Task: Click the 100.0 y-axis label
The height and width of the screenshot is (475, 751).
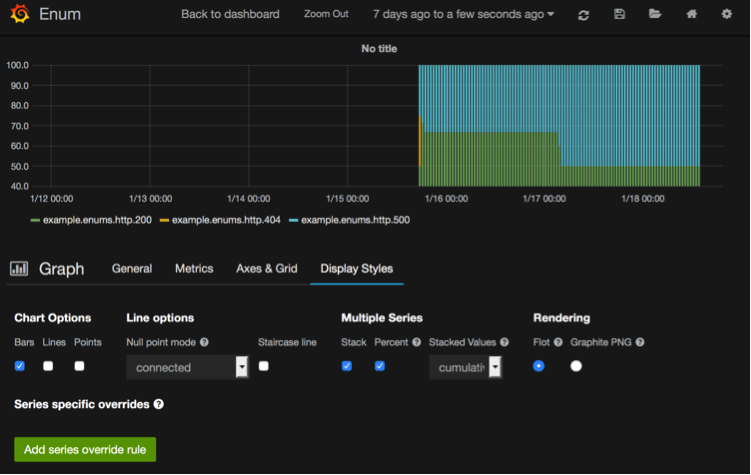Action: [18, 65]
